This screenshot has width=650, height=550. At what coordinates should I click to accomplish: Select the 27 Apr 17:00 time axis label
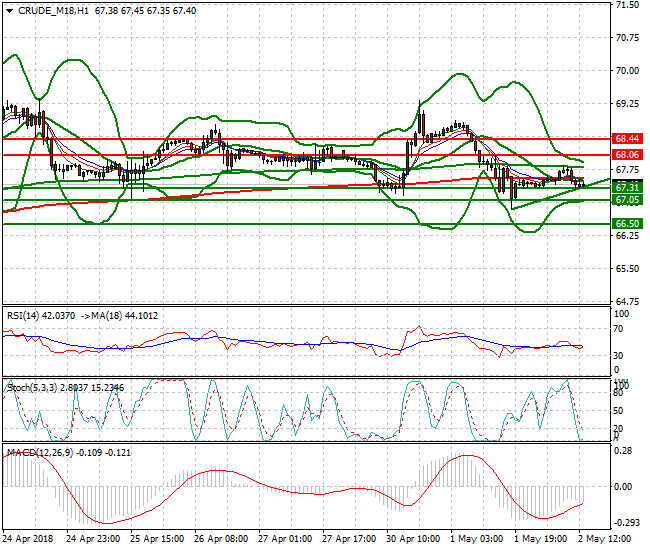(x=349, y=539)
